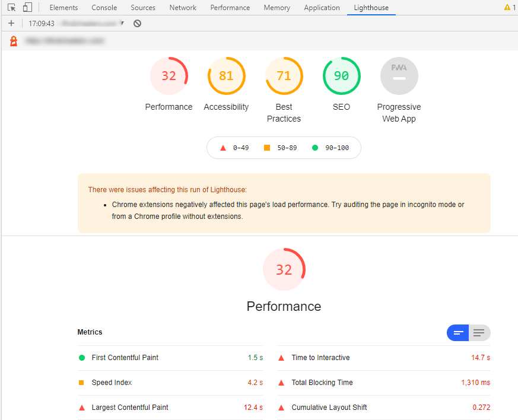Select the Cumulative Layout Shift metric row

[383, 408]
